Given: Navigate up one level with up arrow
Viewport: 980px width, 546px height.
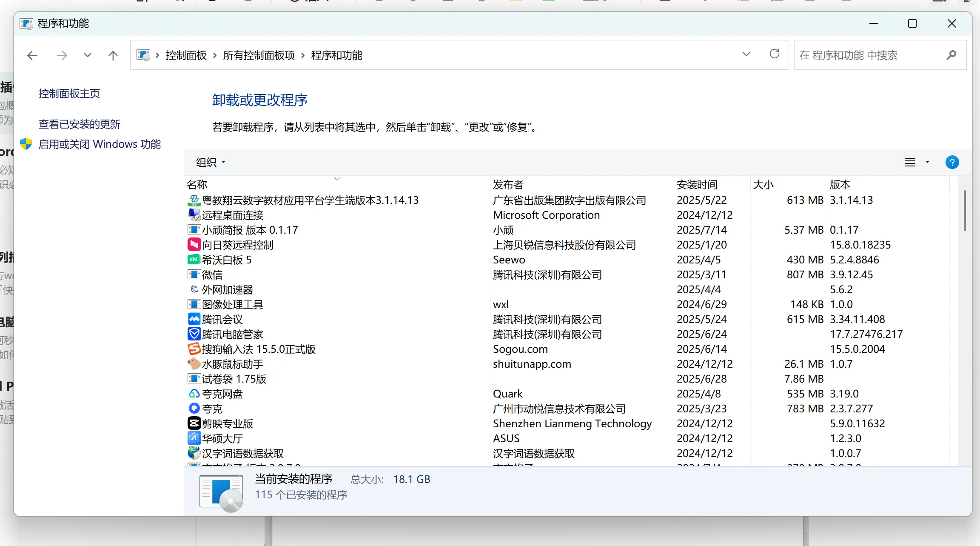Looking at the screenshot, I should pyautogui.click(x=113, y=55).
